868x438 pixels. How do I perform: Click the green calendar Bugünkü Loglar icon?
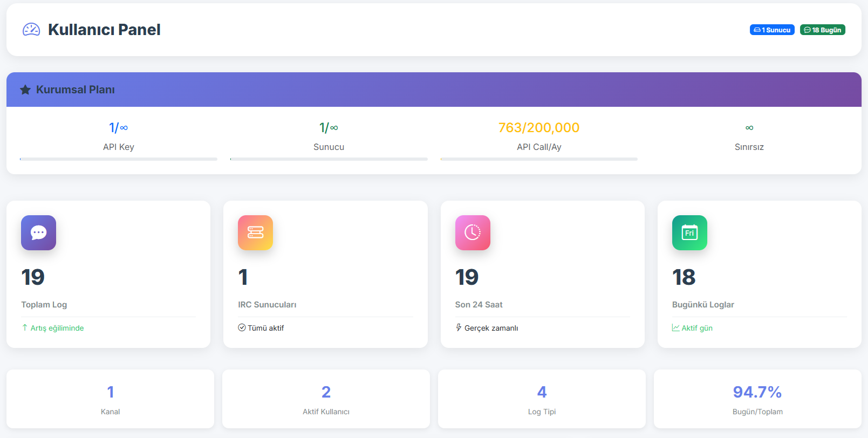click(689, 232)
